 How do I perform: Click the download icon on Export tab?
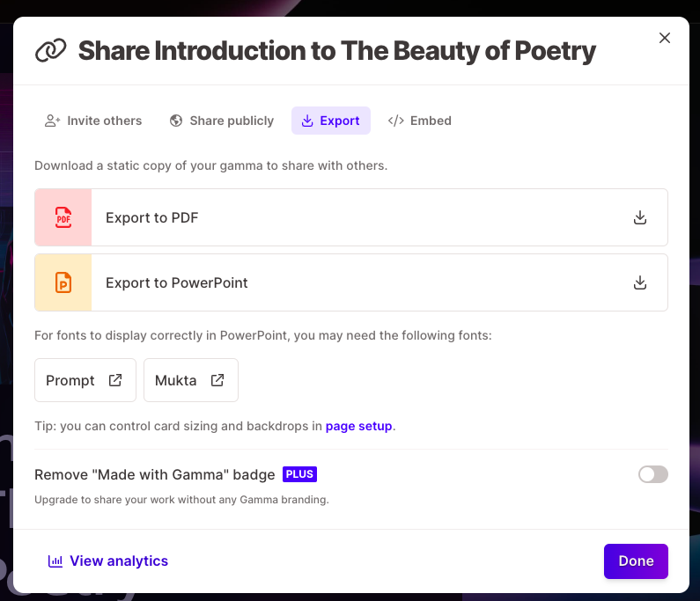pyautogui.click(x=307, y=121)
